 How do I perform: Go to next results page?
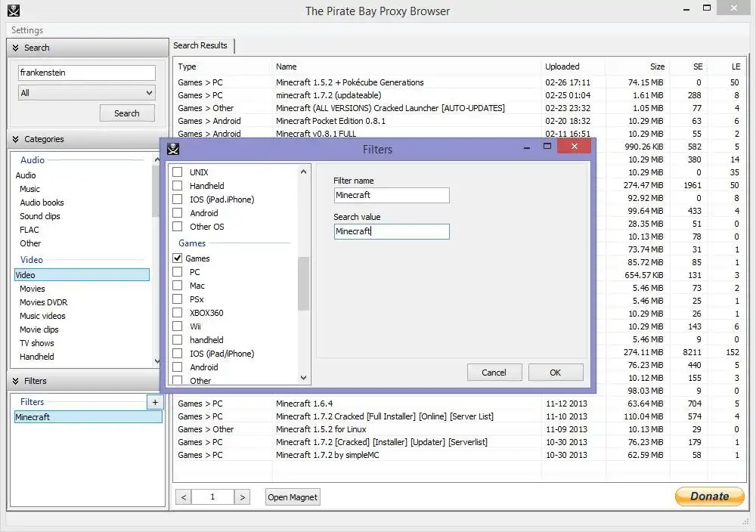pos(243,496)
